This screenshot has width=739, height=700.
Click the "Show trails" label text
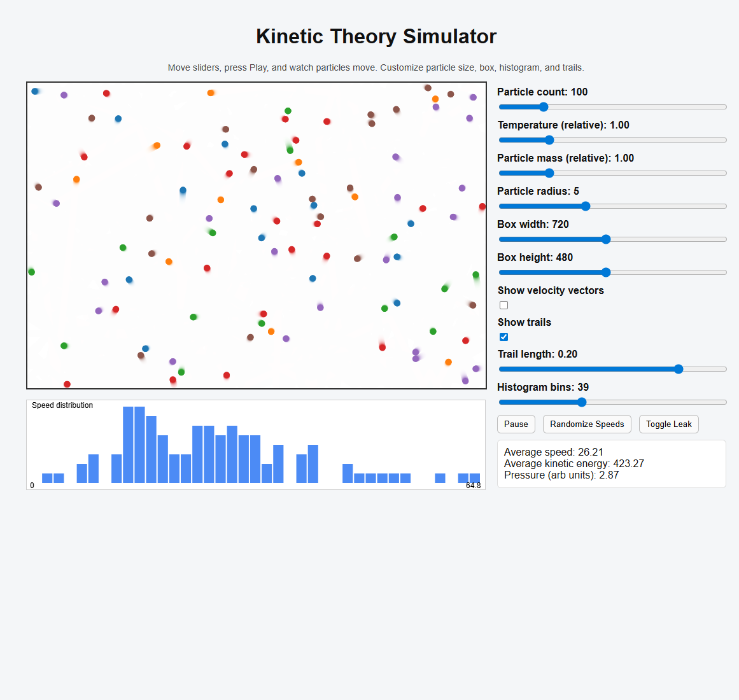[524, 322]
